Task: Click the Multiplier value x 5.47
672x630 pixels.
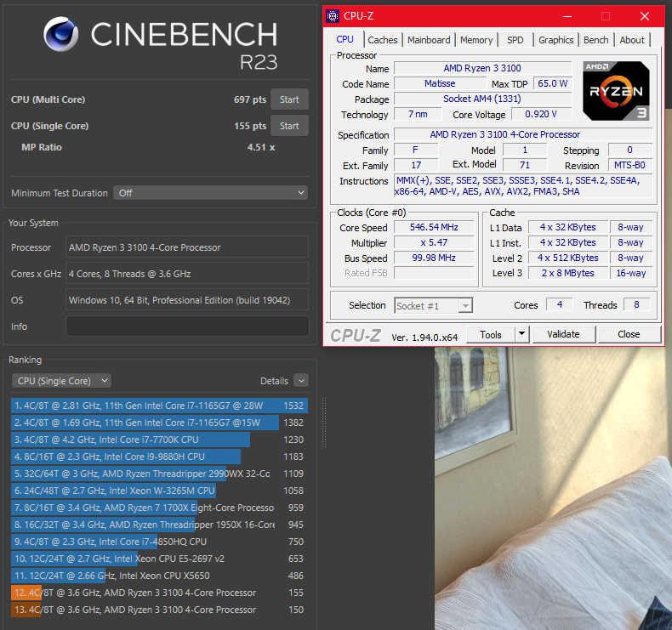Action: (434, 242)
